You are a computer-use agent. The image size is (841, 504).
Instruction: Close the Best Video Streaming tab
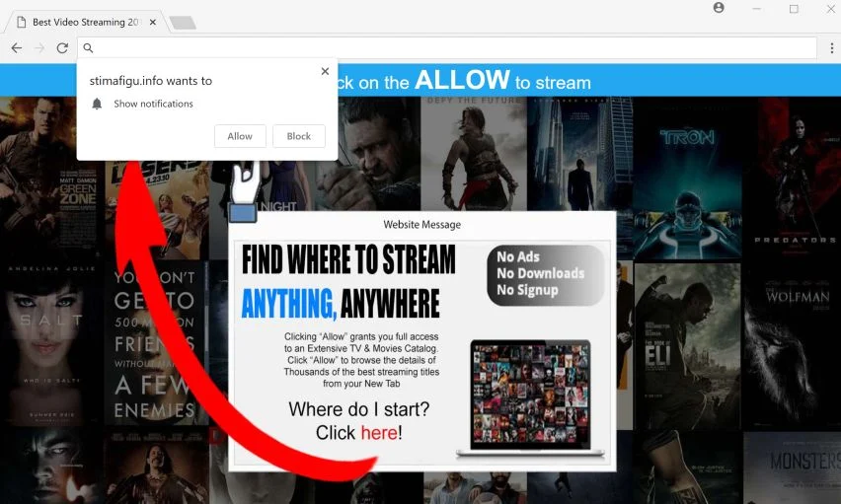[x=153, y=22]
